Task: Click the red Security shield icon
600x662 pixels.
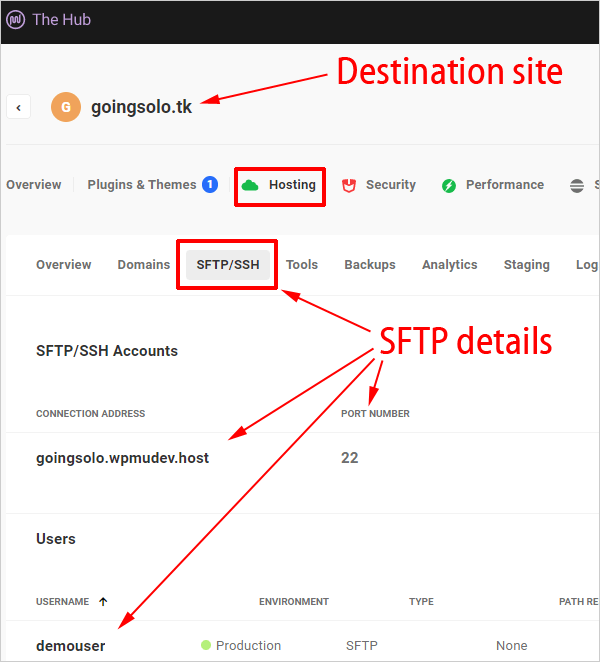Action: [349, 185]
